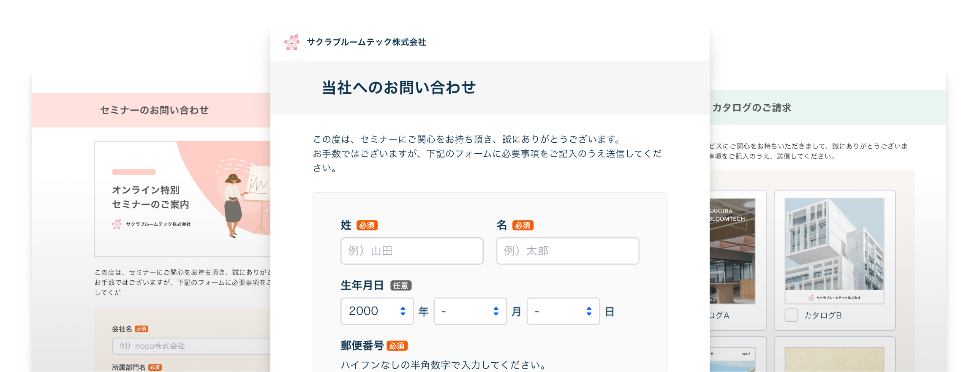This screenshot has width=980, height=372.
Task: Click the 姓 input field with 山田 placeholder
Action: tap(412, 251)
